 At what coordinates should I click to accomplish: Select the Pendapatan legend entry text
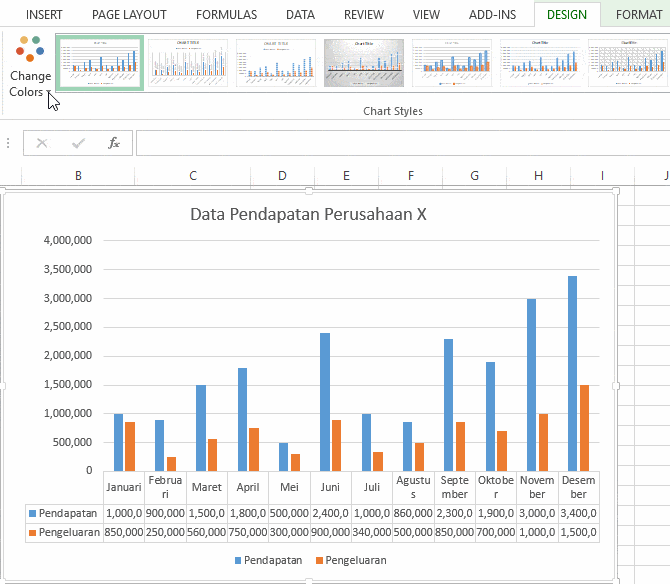pos(273,561)
